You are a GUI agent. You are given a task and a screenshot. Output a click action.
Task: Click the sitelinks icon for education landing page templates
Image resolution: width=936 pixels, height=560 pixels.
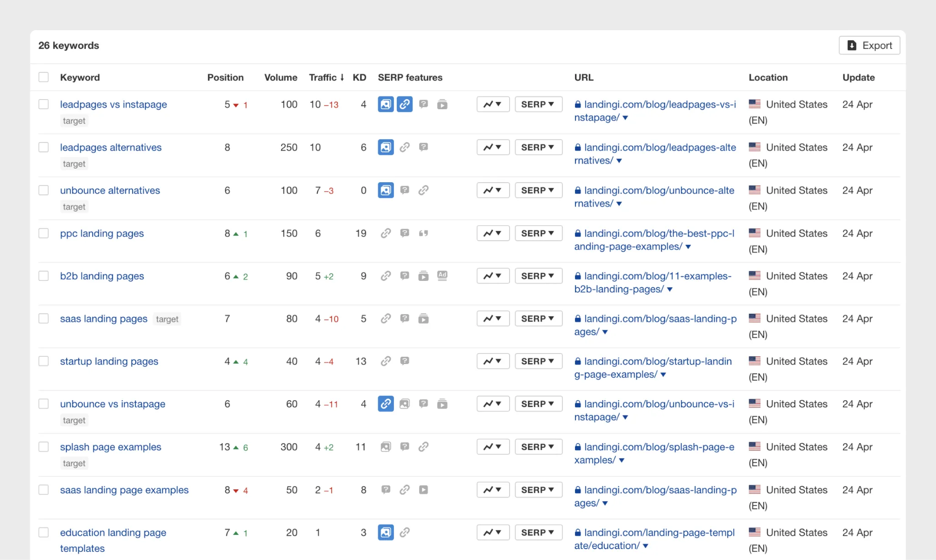[404, 532]
